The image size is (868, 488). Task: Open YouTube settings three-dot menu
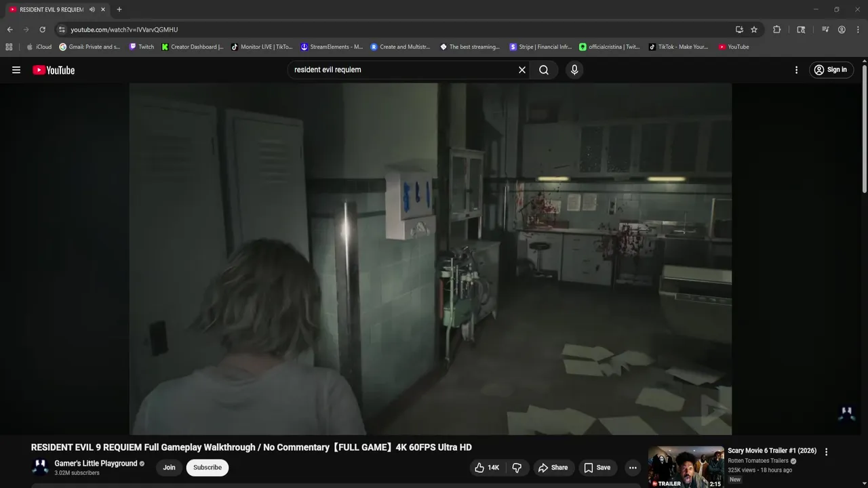click(796, 70)
